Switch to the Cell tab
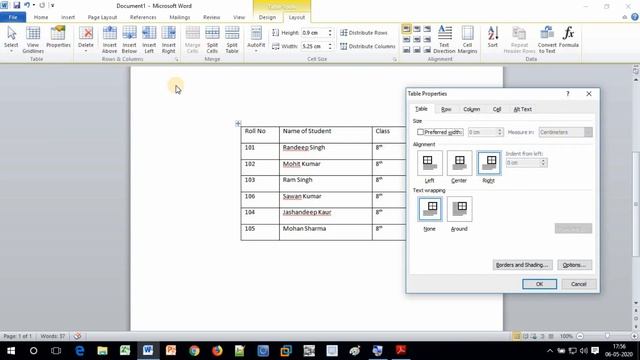640x360 pixels. click(x=497, y=109)
